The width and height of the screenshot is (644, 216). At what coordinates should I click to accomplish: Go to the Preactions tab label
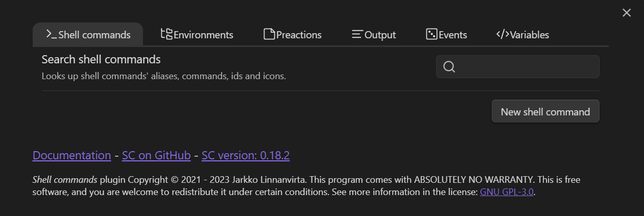pos(299,35)
